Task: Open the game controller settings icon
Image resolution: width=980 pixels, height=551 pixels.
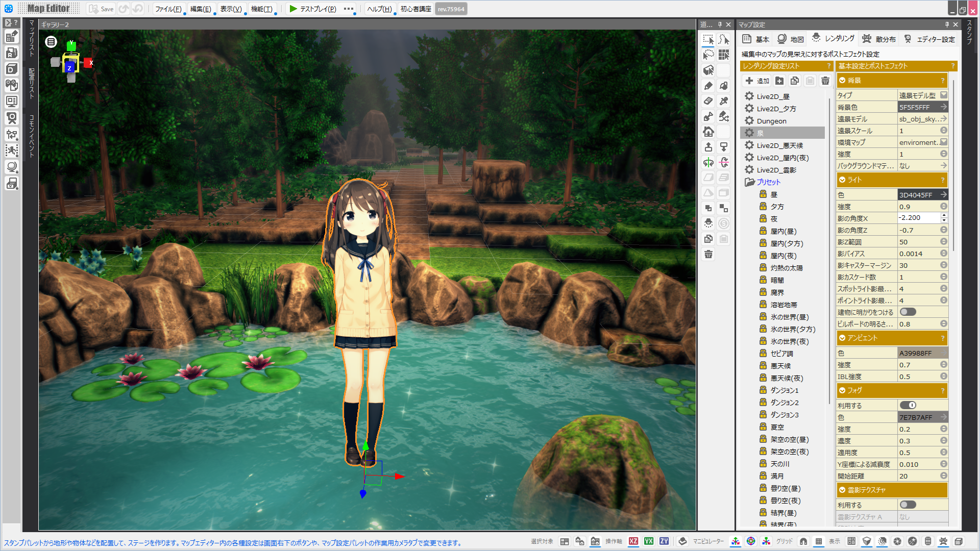Action: pyautogui.click(x=12, y=85)
